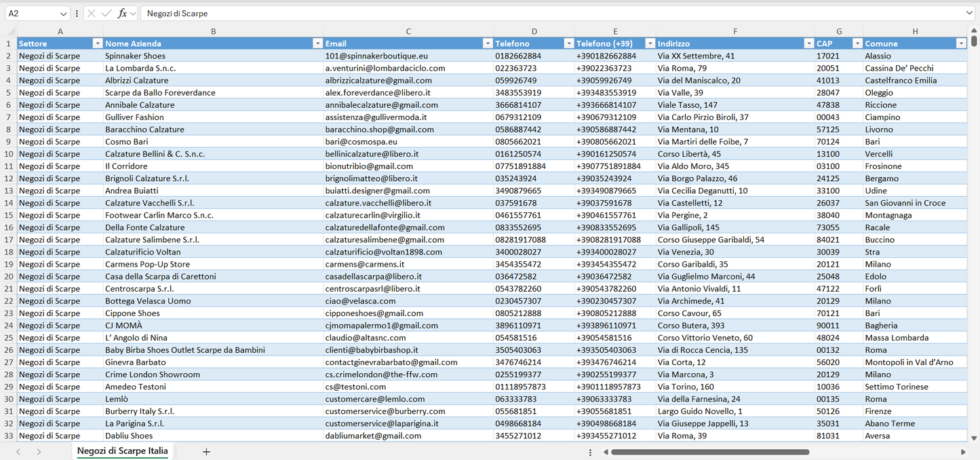This screenshot has height=460, width=980.
Task: Select the San Giovanni in Croce cell
Action: pyautogui.click(x=916, y=203)
